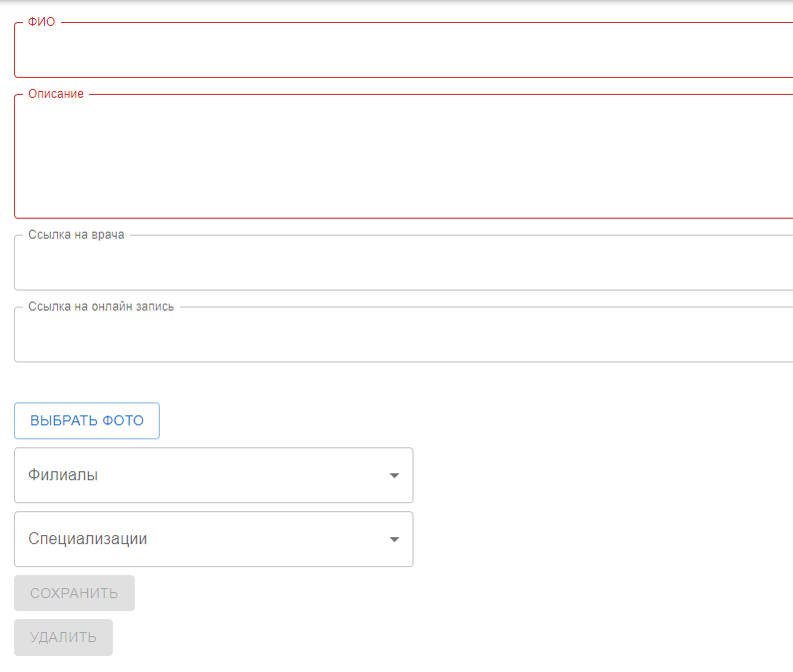Viewport: 793px width, 672px height.
Task: Expand the Специализации dropdown arrow
Action: point(394,539)
